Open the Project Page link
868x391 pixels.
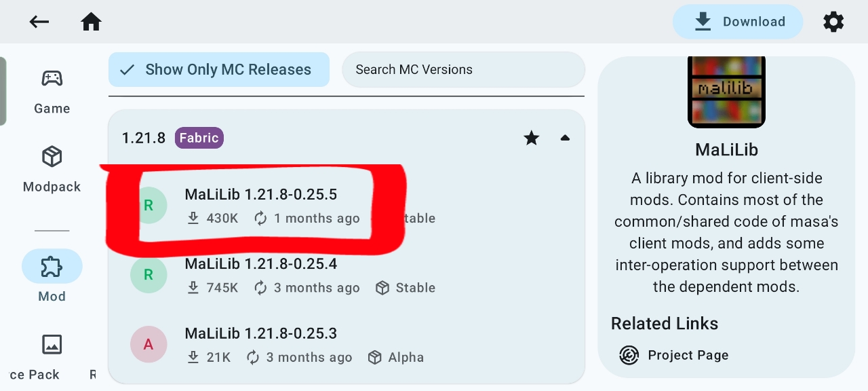tap(688, 355)
